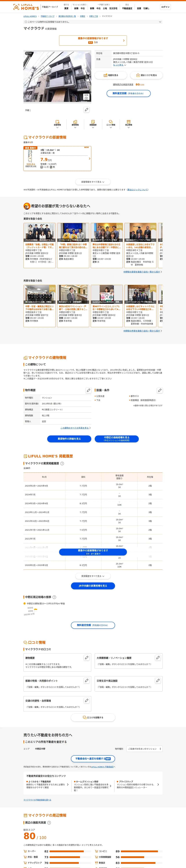
Task: Open 引越し menu item
Action: (x=146, y=8)
